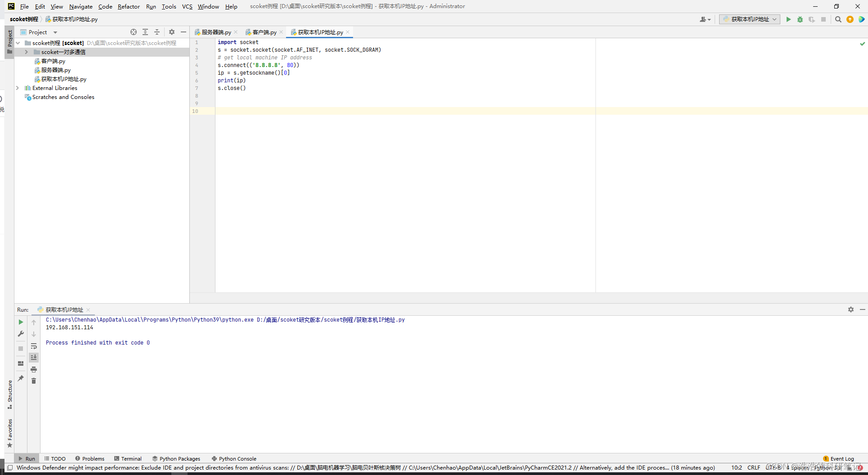Open the run configuration dropdown
The width and height of the screenshot is (868, 475).
(749, 19)
